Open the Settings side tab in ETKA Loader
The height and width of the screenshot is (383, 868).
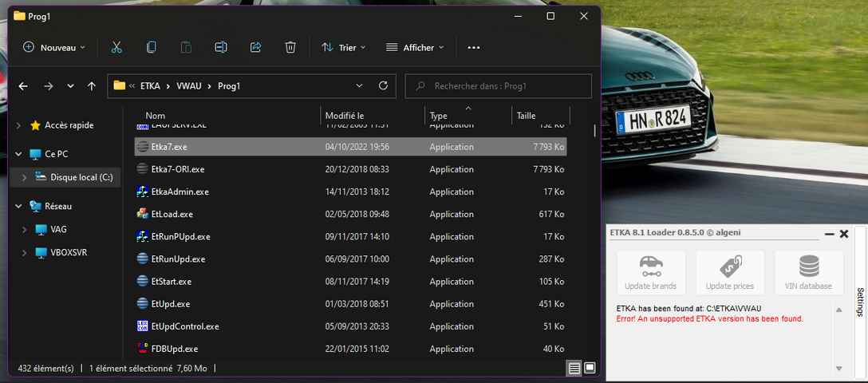(860, 302)
